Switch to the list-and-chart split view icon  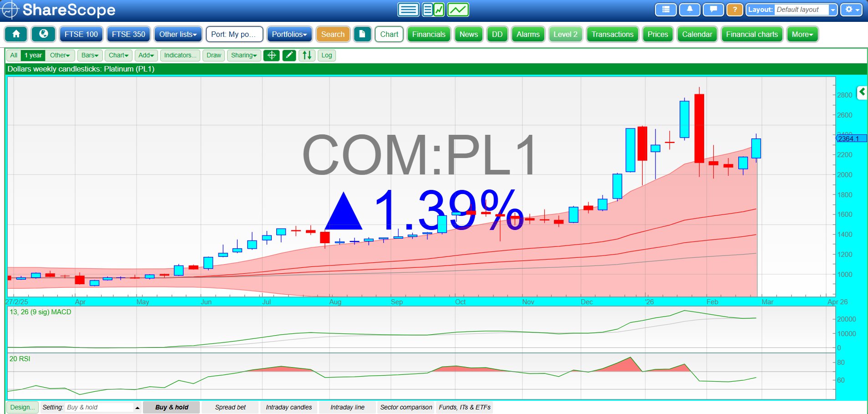pos(433,10)
